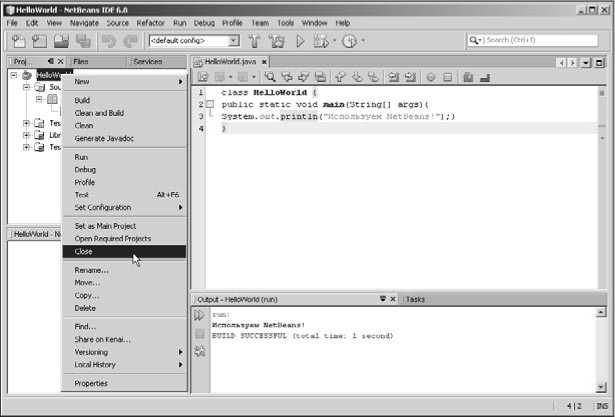Click the Open Project toolbar icon
Screen dimensions: 615x417
tap(62, 41)
